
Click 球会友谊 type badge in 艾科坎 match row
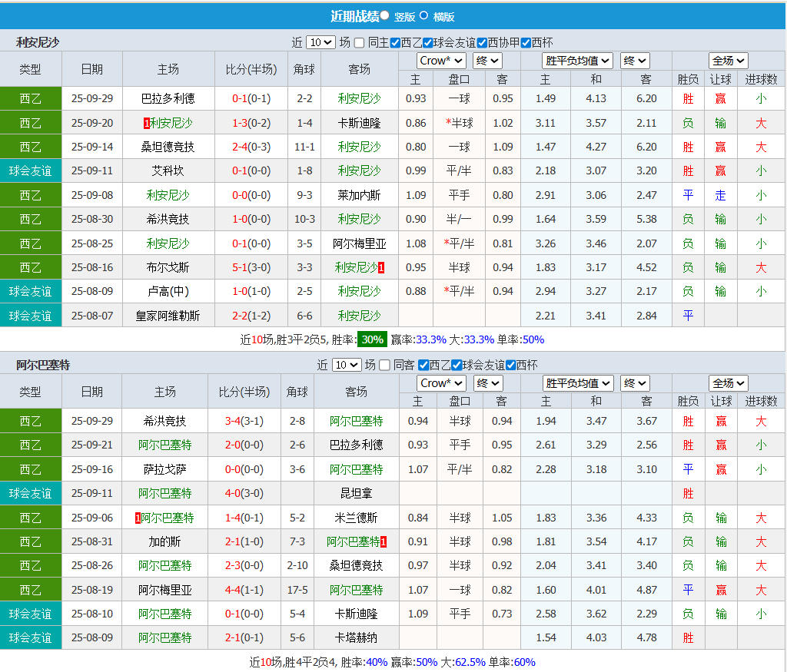pyautogui.click(x=30, y=170)
